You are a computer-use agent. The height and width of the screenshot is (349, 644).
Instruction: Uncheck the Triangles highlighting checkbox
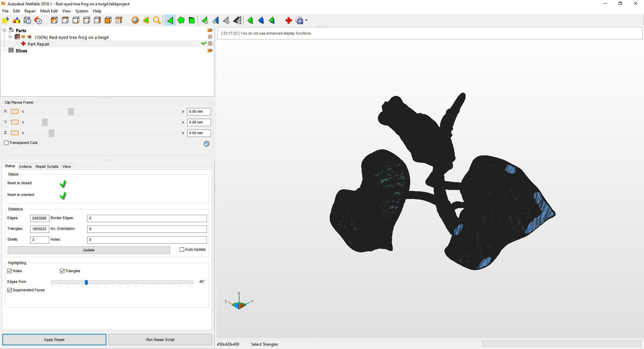point(62,271)
